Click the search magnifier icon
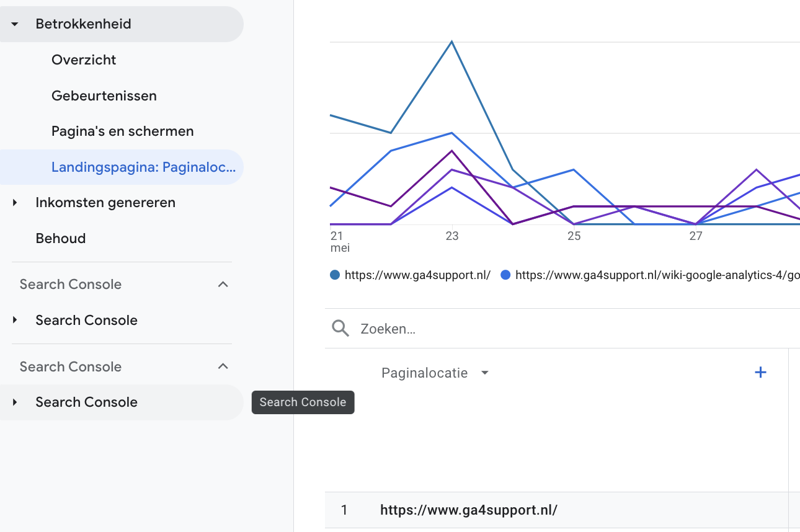 point(340,328)
